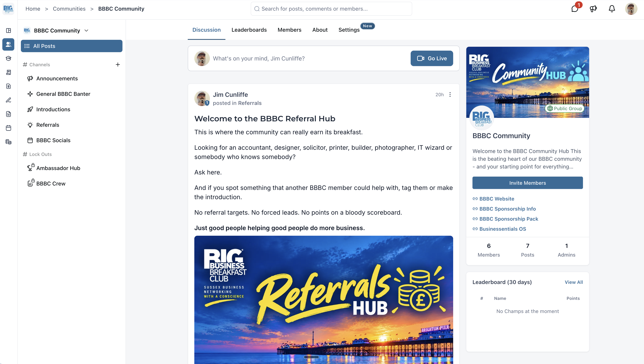Open the dashboard layout icon in left rail
Screen dimensions: 644x364
tap(8, 31)
